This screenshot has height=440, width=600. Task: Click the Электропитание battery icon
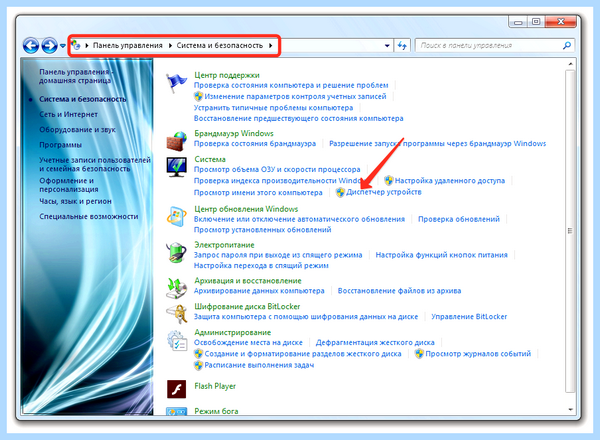coord(176,253)
